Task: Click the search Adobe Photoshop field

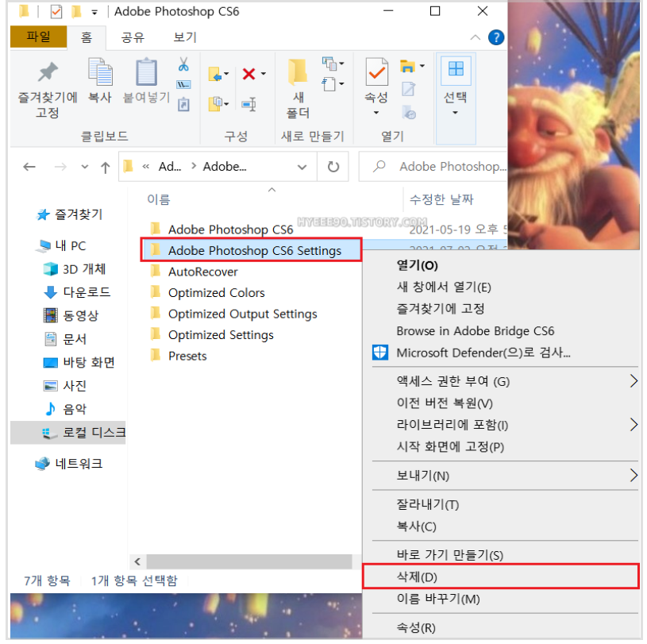Action: (x=433, y=167)
